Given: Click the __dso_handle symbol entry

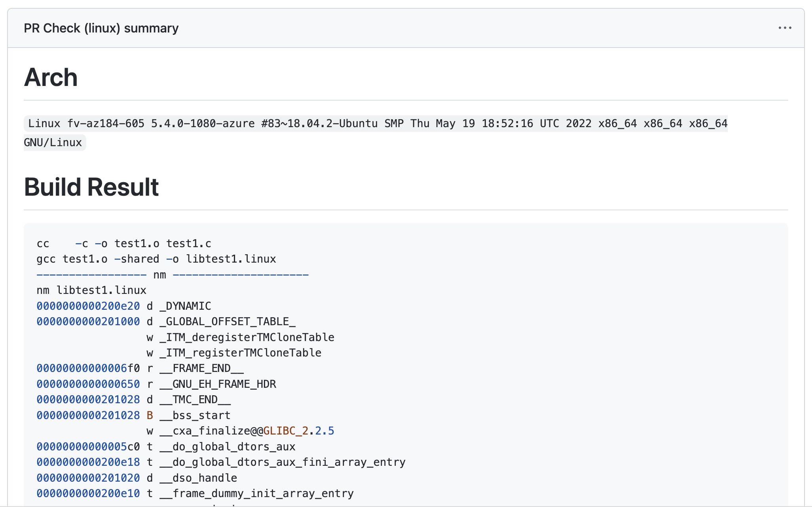Looking at the screenshot, I should click(198, 478).
